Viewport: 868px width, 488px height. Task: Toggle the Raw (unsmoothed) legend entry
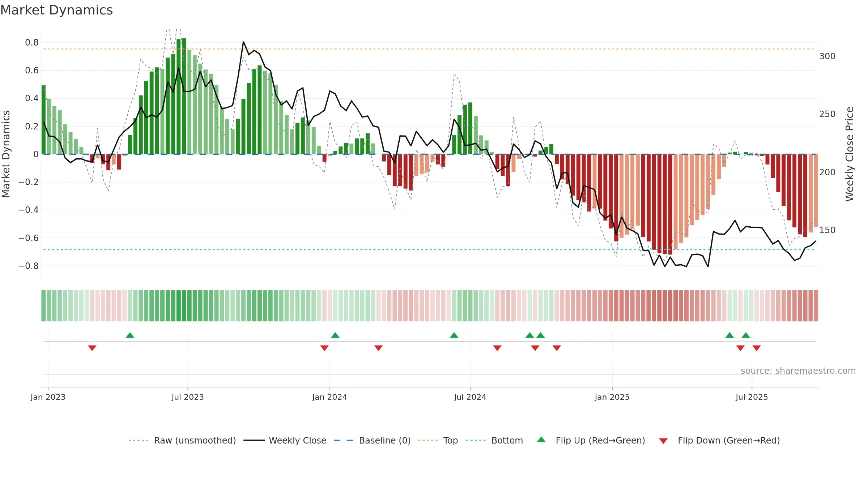click(182, 441)
